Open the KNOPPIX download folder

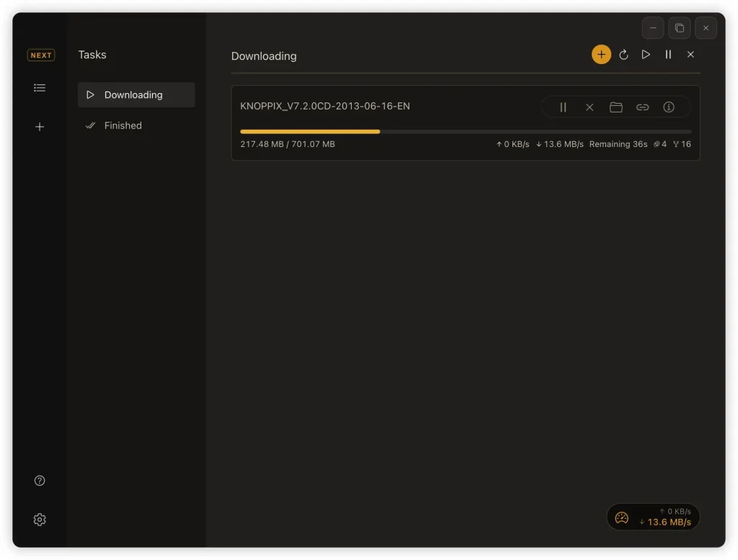[x=616, y=107]
